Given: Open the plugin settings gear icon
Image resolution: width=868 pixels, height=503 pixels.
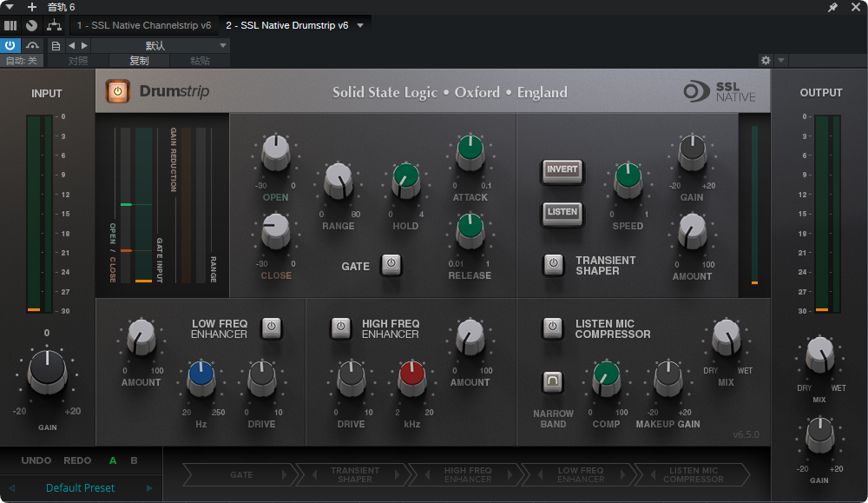Looking at the screenshot, I should pyautogui.click(x=766, y=61).
